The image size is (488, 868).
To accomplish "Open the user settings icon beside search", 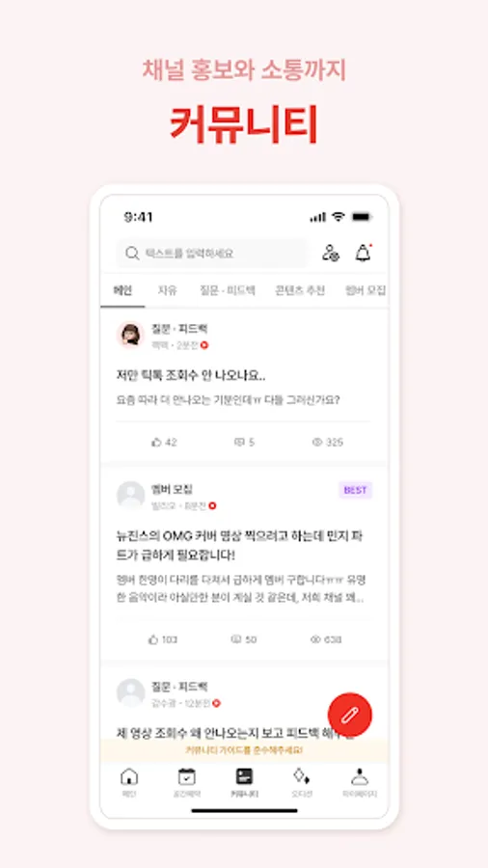I will tap(331, 253).
